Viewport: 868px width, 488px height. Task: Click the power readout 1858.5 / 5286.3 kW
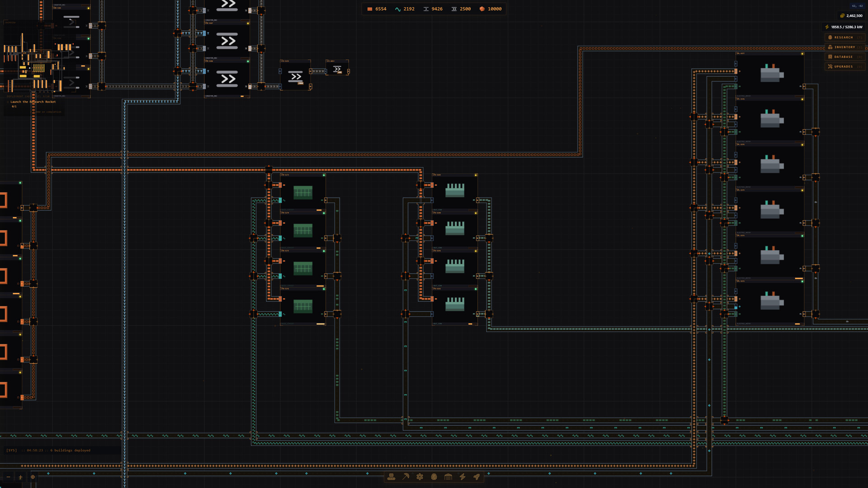coord(847,27)
